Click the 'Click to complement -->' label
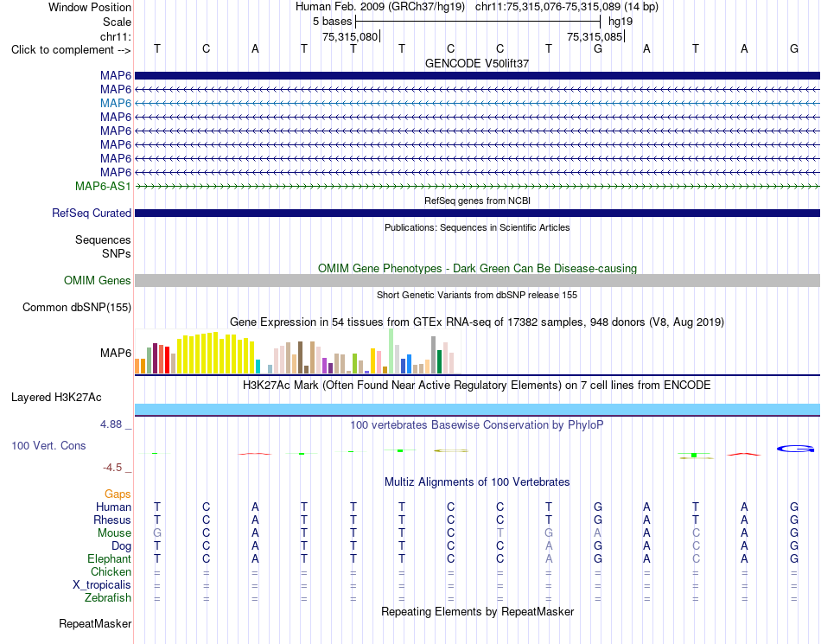Viewport: 821px width, 644px height. click(x=71, y=50)
